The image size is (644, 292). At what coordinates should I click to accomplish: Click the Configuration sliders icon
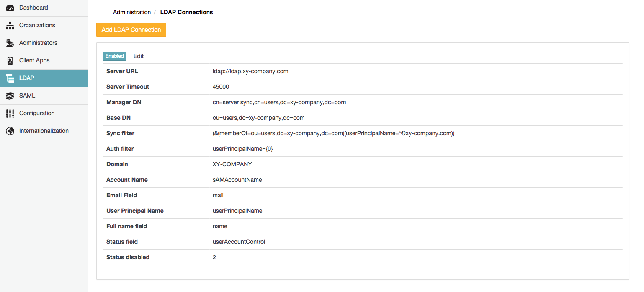coord(10,114)
